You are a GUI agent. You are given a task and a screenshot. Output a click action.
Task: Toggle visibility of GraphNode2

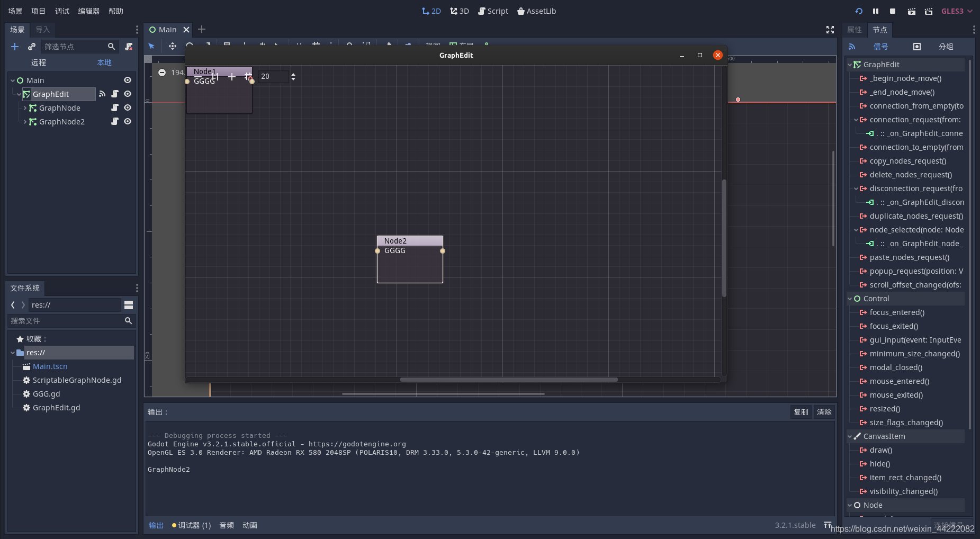(128, 121)
